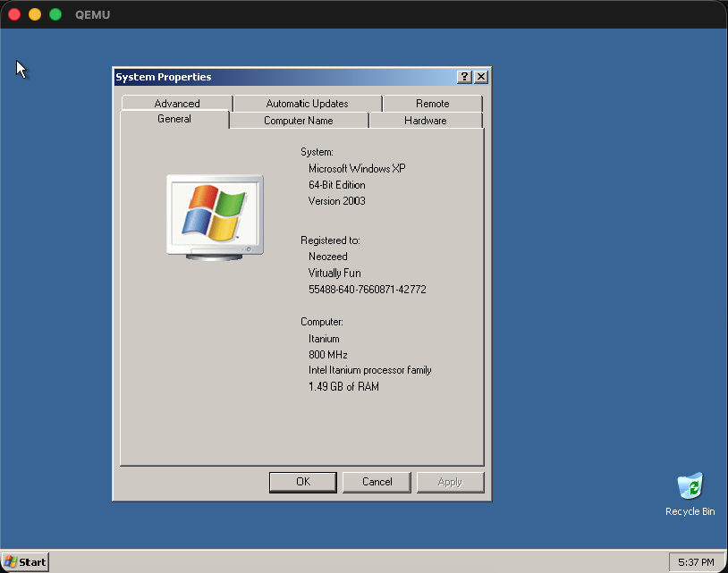Click the 'Registered to:' label

330,240
